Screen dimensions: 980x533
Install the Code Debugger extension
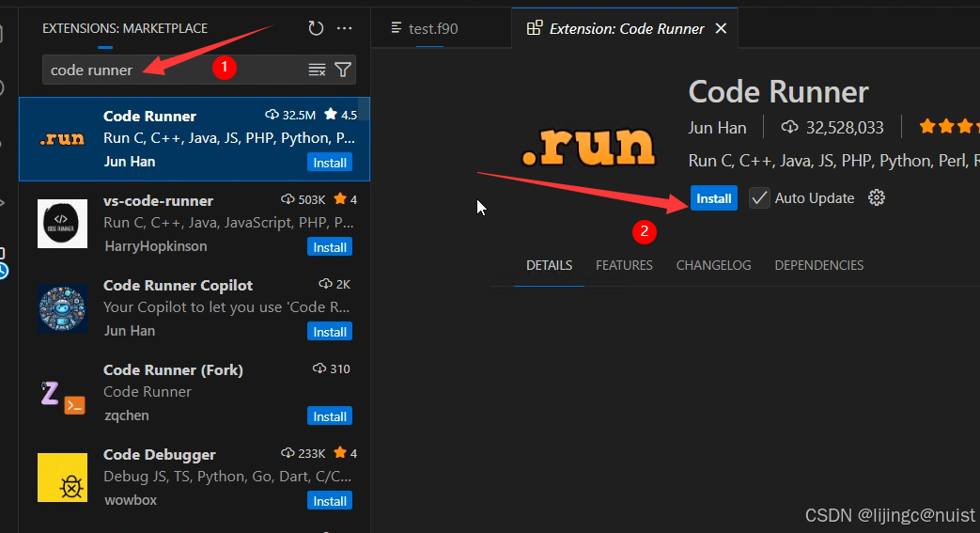pyautogui.click(x=330, y=500)
